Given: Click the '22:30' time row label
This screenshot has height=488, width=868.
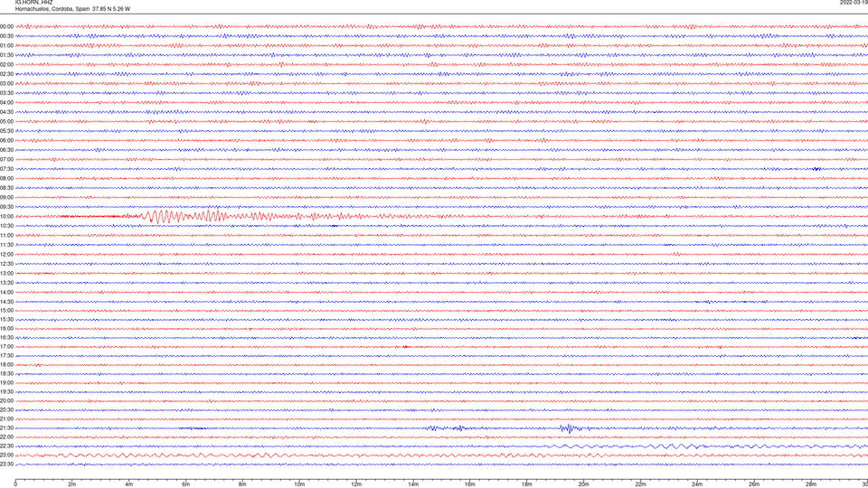Looking at the screenshot, I should coord(6,446).
